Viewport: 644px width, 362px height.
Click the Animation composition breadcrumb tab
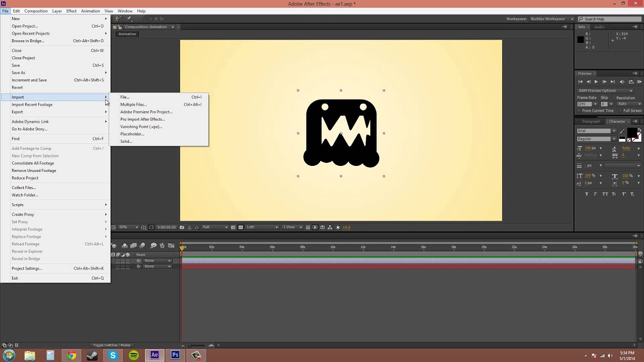pyautogui.click(x=127, y=34)
